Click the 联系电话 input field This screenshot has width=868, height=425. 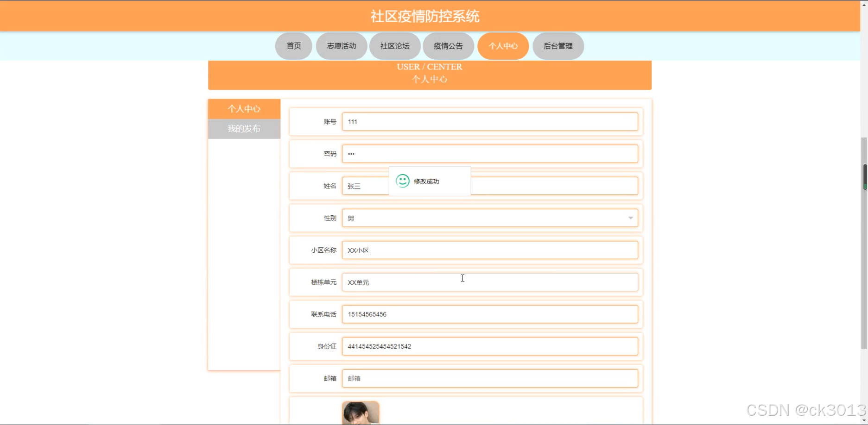click(490, 314)
